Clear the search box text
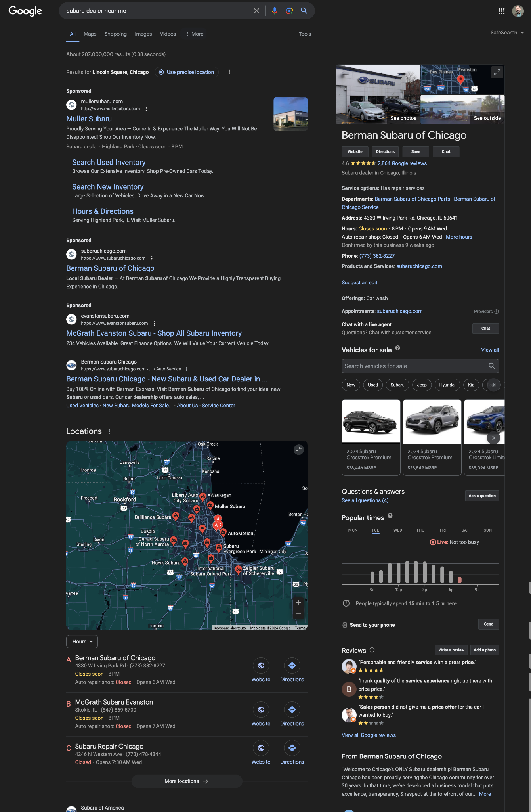The width and height of the screenshot is (531, 812). (256, 11)
